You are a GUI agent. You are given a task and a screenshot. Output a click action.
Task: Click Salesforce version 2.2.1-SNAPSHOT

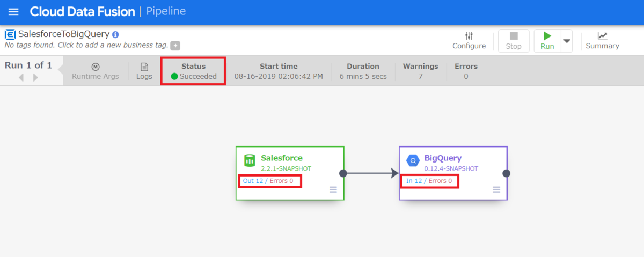click(x=286, y=168)
